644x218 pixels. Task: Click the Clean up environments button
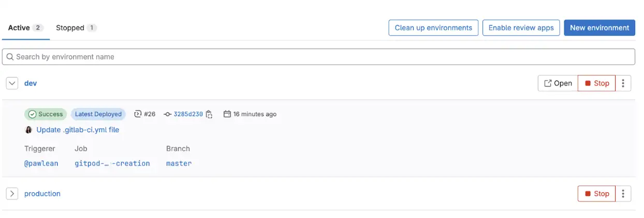[x=433, y=28]
